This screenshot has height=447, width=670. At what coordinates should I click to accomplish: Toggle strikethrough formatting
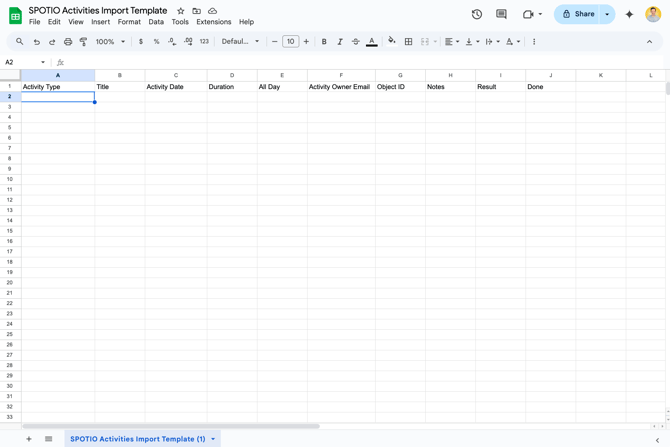[356, 41]
